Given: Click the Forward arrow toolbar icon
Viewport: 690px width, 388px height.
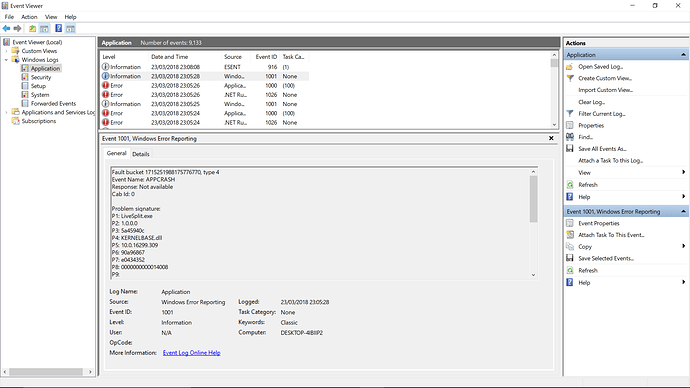Looking at the screenshot, I should tap(17, 29).
